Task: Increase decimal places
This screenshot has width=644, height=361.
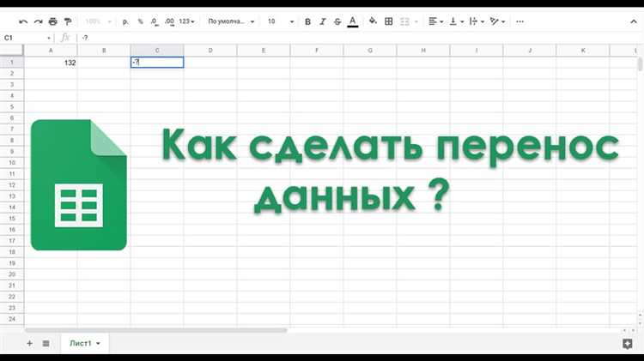Action: click(169, 21)
